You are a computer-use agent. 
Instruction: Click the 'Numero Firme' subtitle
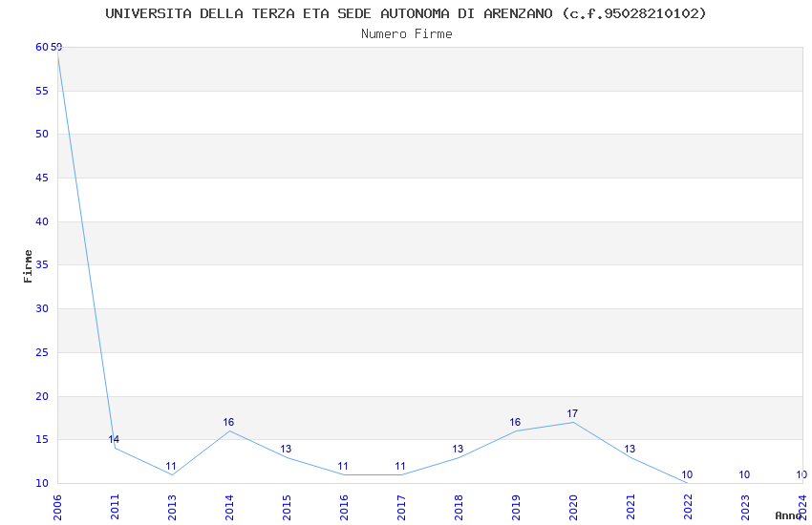(407, 34)
